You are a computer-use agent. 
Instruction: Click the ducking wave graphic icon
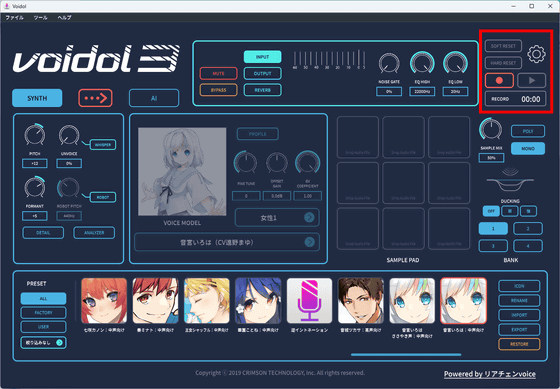510,180
